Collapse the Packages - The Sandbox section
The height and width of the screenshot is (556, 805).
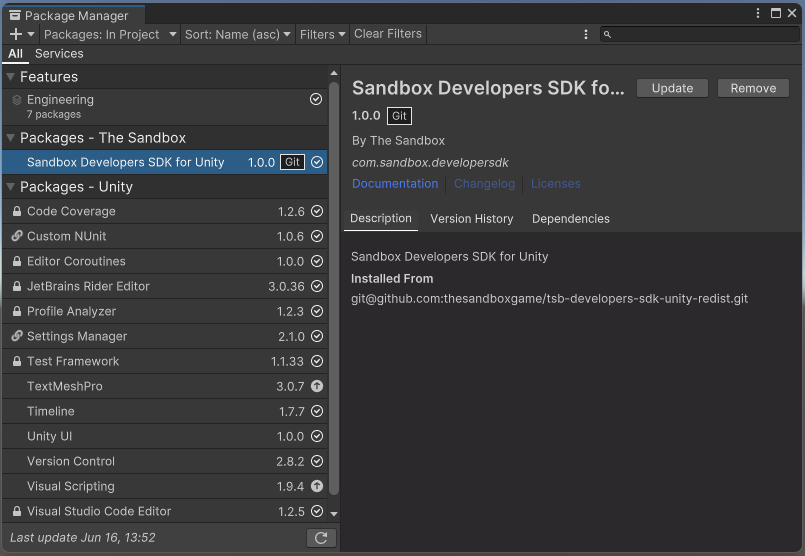pos(10,138)
